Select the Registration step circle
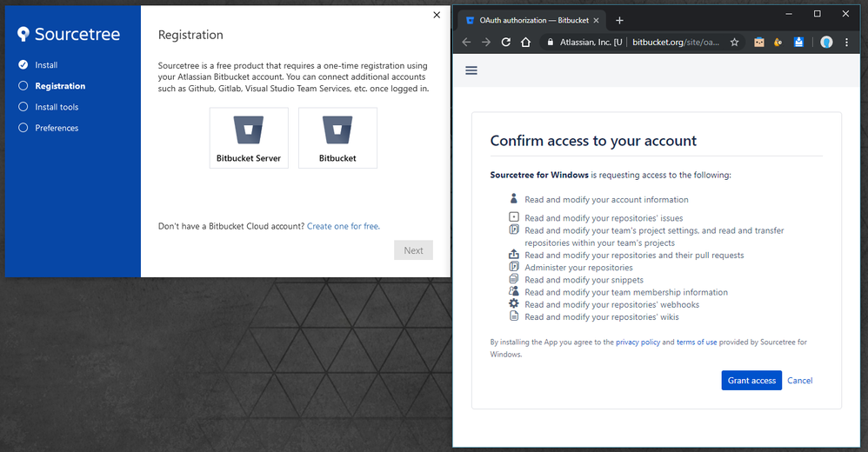The height and width of the screenshot is (452, 868). [23, 86]
